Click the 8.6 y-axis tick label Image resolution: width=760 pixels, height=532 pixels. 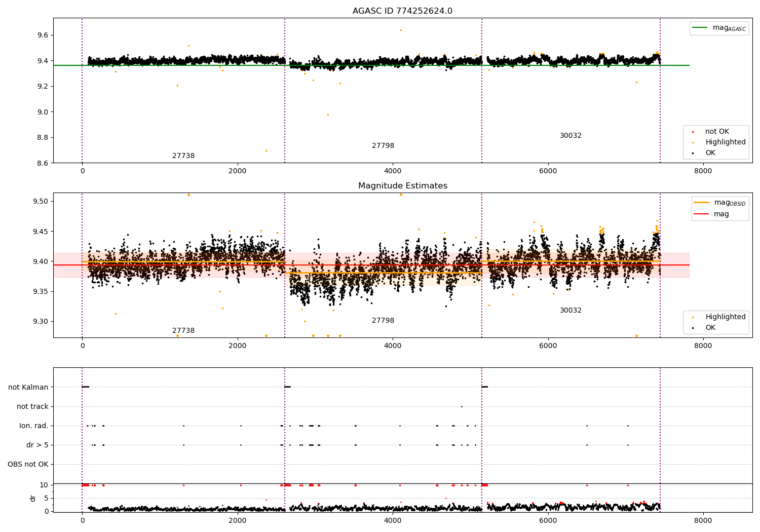(43, 163)
